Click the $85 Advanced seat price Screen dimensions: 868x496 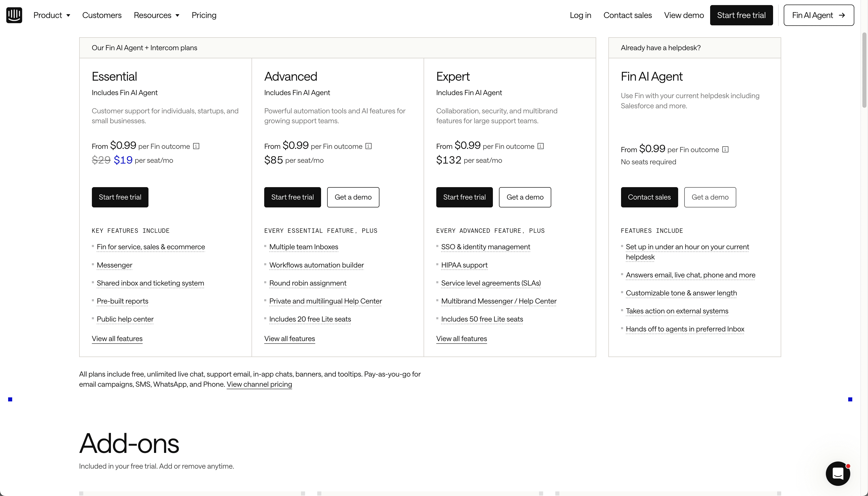tap(273, 160)
